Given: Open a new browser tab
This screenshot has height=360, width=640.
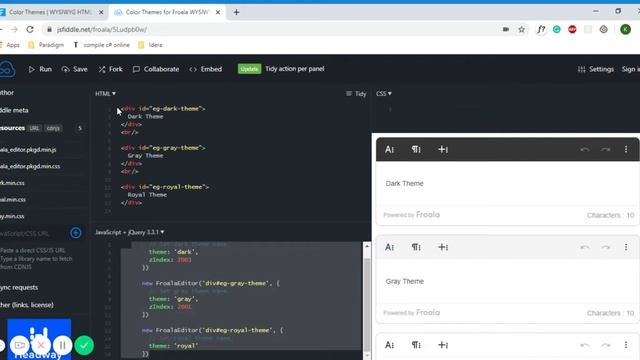Looking at the screenshot, I should pyautogui.click(x=236, y=12).
